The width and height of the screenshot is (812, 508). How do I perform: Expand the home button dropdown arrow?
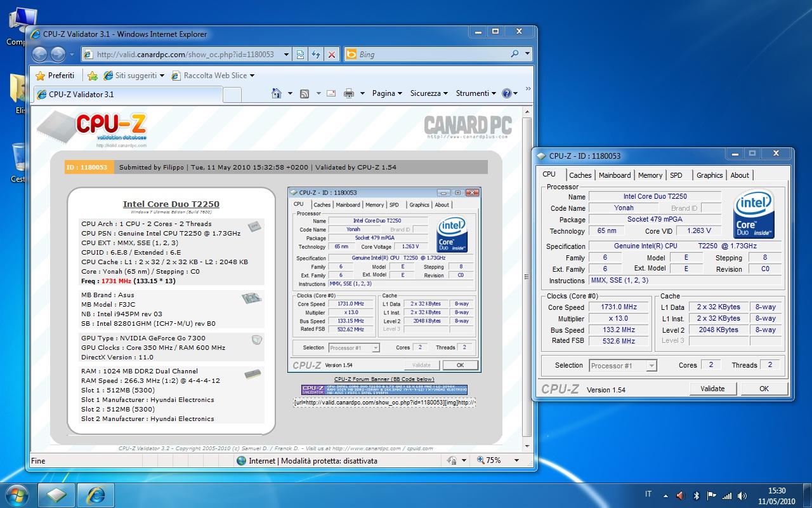point(290,94)
